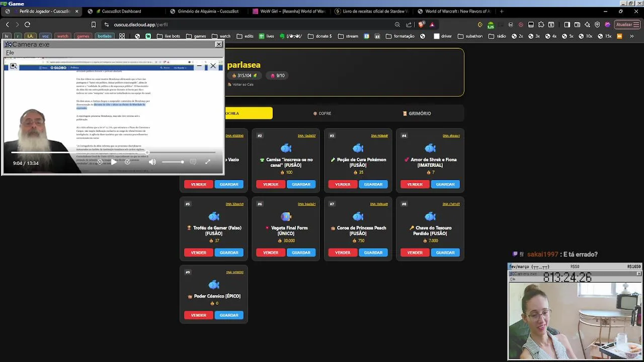
Task: Go back in browser history
Action: [x=7, y=24]
